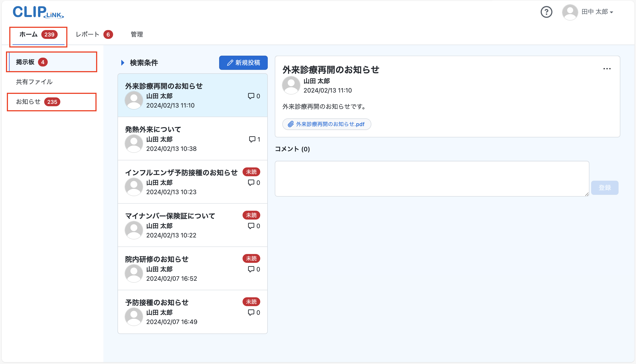Switch to the レポート tab

[x=87, y=34]
